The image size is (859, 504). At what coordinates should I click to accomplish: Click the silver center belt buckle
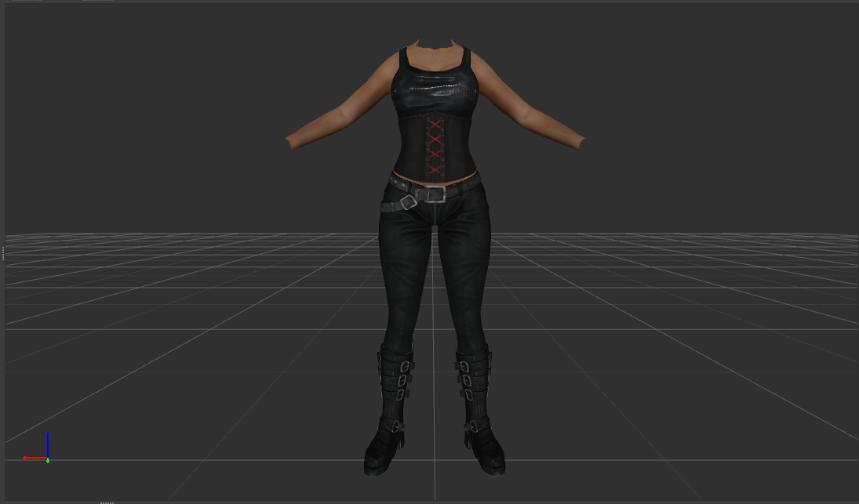point(435,194)
